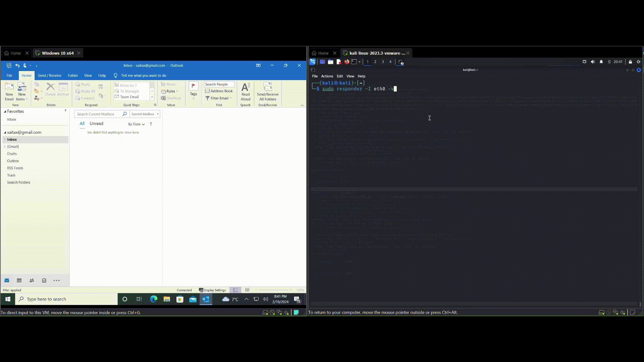Select the All messages filter
644x362 pixels.
point(82,123)
